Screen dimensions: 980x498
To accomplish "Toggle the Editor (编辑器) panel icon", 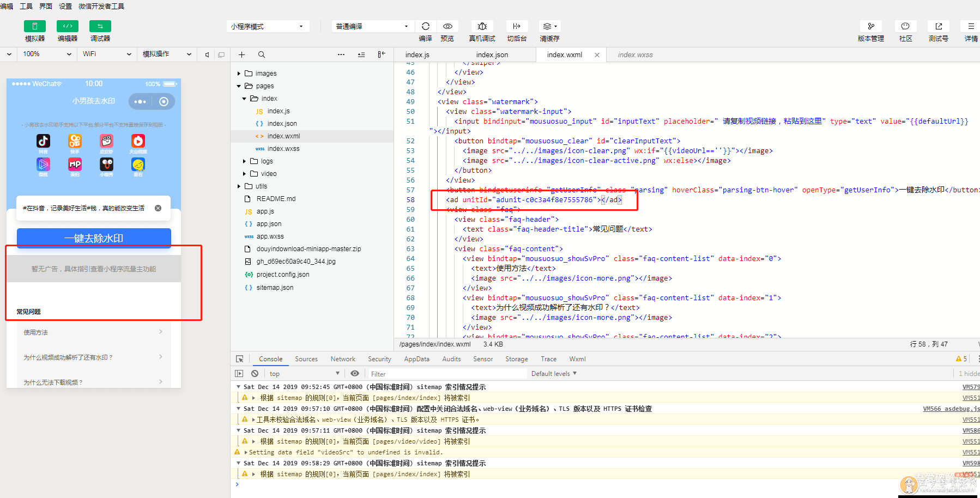I will tap(68, 26).
